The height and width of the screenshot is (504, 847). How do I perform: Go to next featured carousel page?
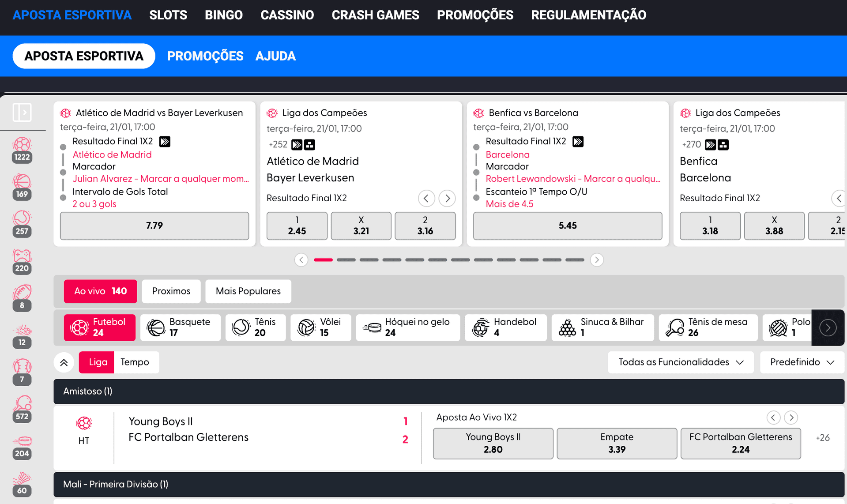(597, 260)
